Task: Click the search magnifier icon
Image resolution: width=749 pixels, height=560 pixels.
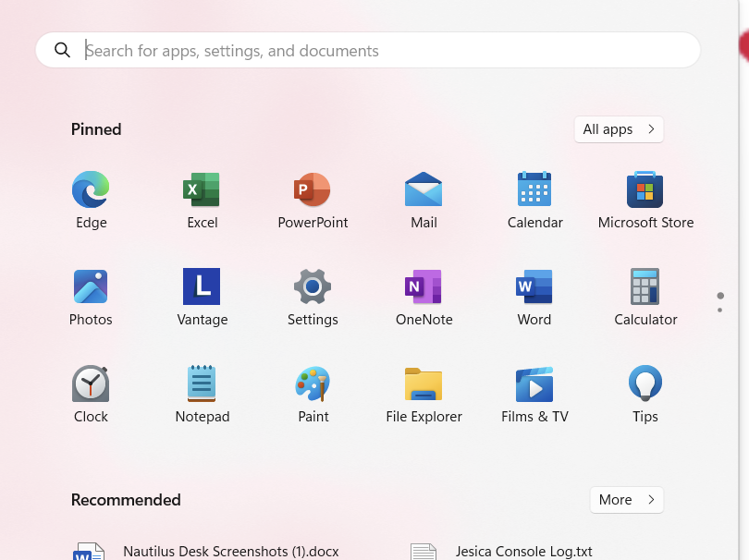Action: (x=63, y=50)
